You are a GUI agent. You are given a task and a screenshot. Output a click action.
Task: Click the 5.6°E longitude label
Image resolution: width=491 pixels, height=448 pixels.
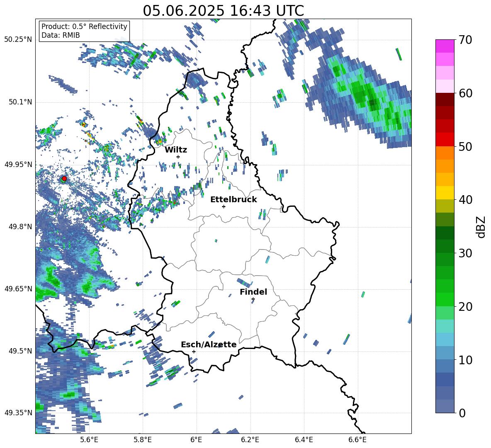[x=89, y=440]
